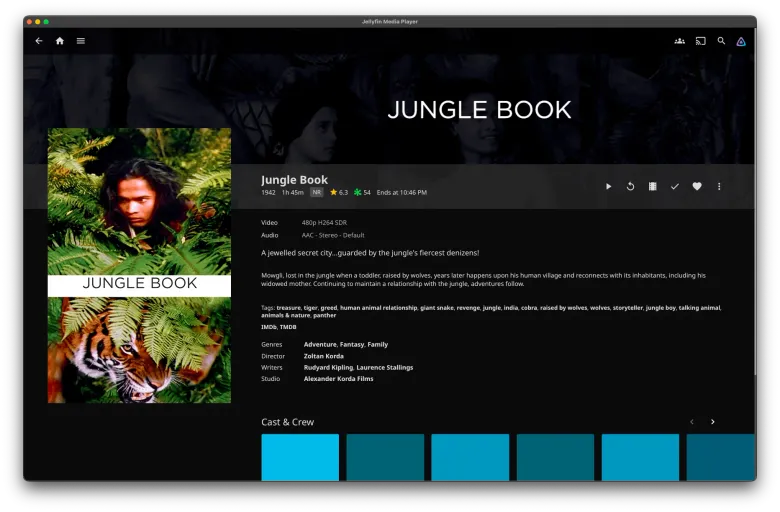Click the 1942 release year
This screenshot has height=512, width=780.
point(268,193)
